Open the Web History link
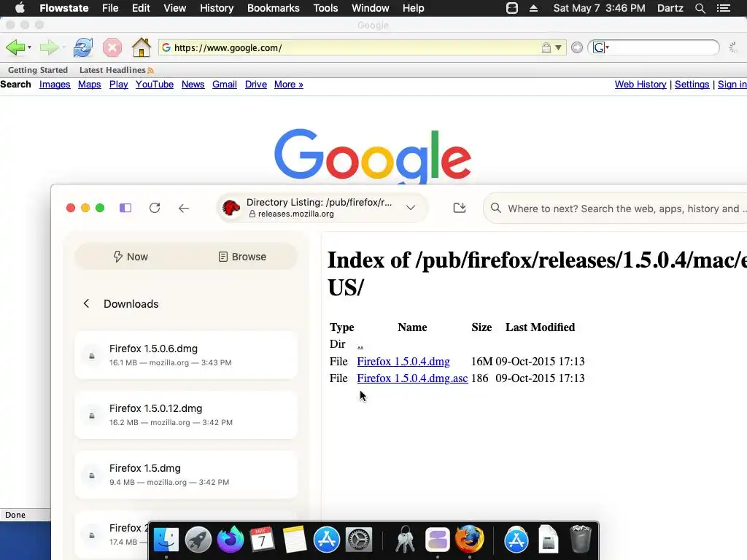Image resolution: width=747 pixels, height=560 pixels. click(640, 85)
